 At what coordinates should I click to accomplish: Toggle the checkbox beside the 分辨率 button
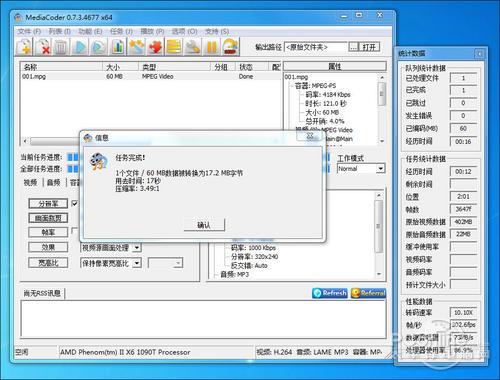(x=75, y=203)
